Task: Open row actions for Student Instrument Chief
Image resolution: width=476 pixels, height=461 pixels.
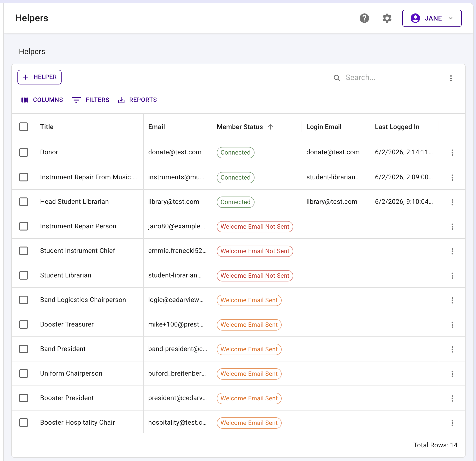Action: (452, 251)
